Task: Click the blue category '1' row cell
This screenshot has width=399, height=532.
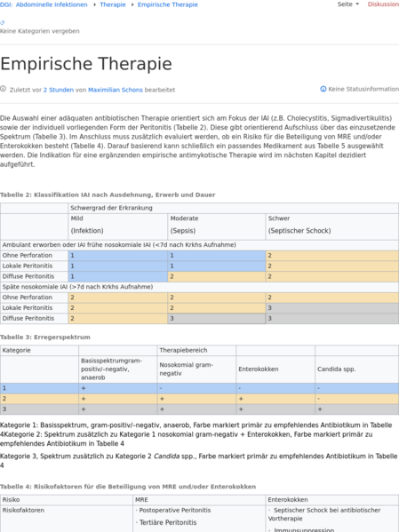Action: click(x=39, y=388)
